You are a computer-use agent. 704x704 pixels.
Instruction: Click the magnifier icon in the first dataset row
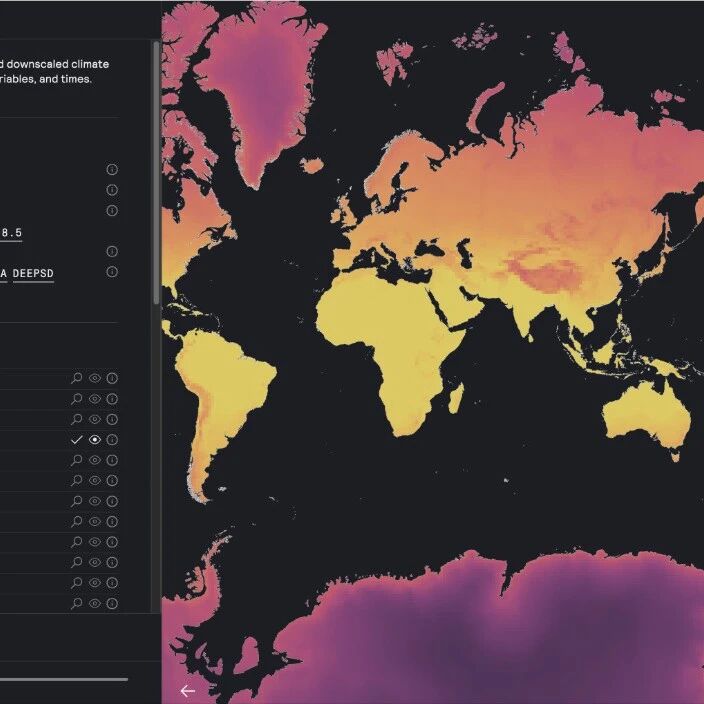[x=76, y=379]
